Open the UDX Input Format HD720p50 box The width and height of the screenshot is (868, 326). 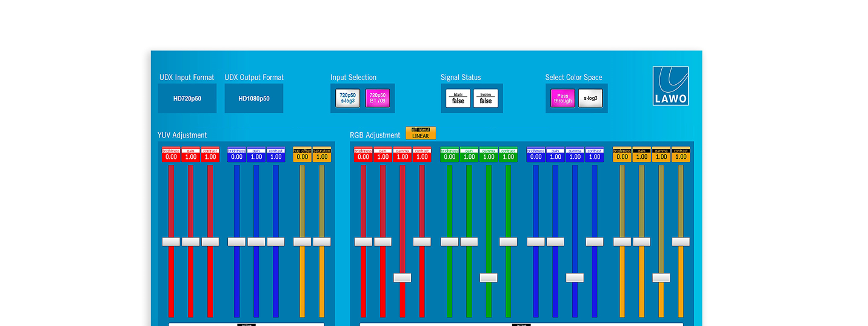click(187, 98)
